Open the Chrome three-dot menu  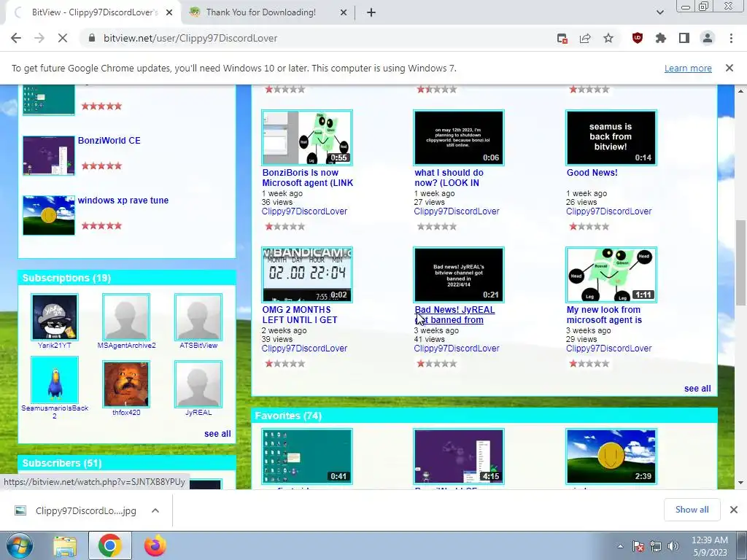[731, 39]
